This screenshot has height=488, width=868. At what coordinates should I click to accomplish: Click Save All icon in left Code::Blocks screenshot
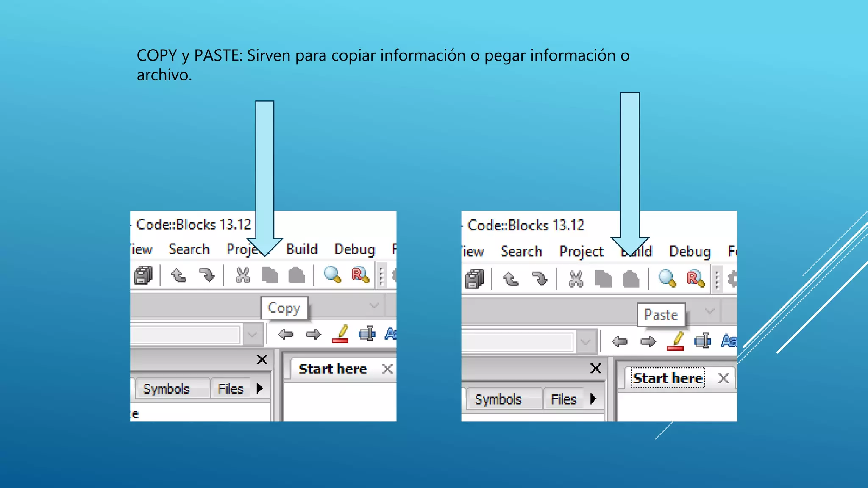coord(143,275)
